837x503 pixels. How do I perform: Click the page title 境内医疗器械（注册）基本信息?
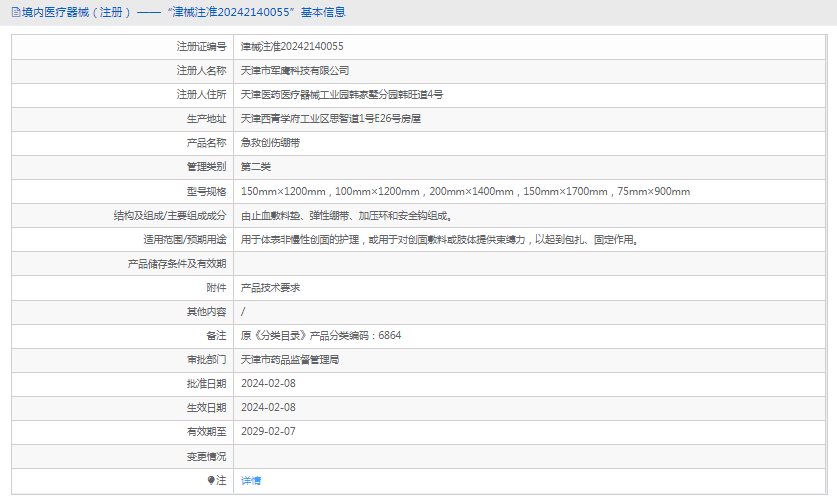(x=179, y=12)
